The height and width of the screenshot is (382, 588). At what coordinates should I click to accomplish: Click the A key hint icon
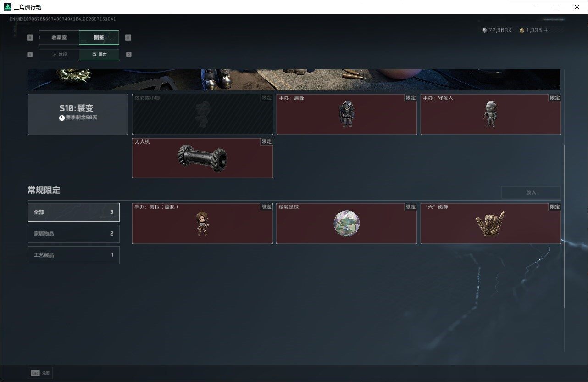(30, 55)
